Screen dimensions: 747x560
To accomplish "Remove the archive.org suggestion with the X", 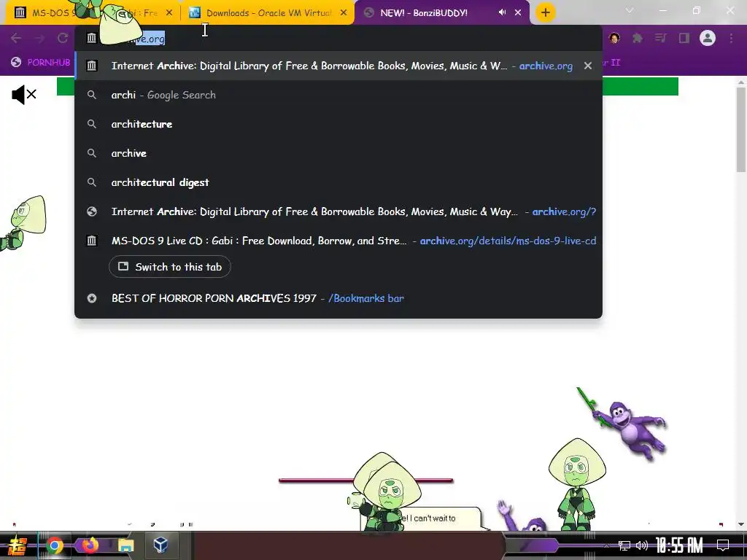I will coord(588,66).
